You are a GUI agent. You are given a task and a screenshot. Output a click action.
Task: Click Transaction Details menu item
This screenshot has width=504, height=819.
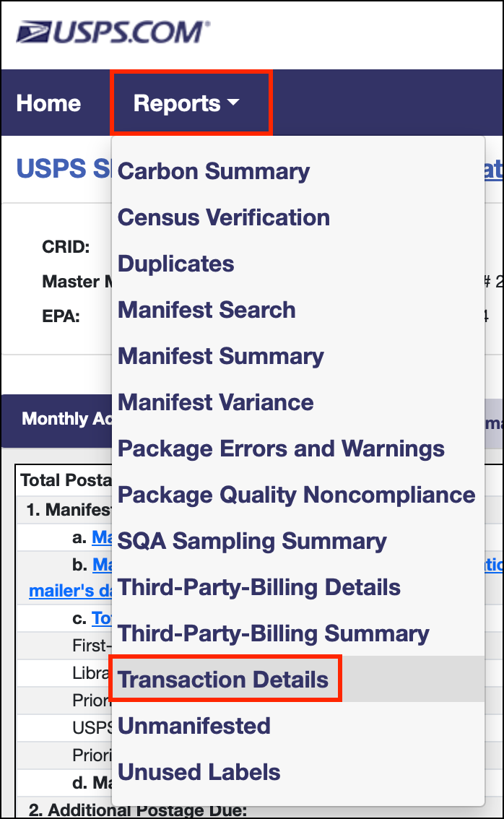pyautogui.click(x=223, y=680)
